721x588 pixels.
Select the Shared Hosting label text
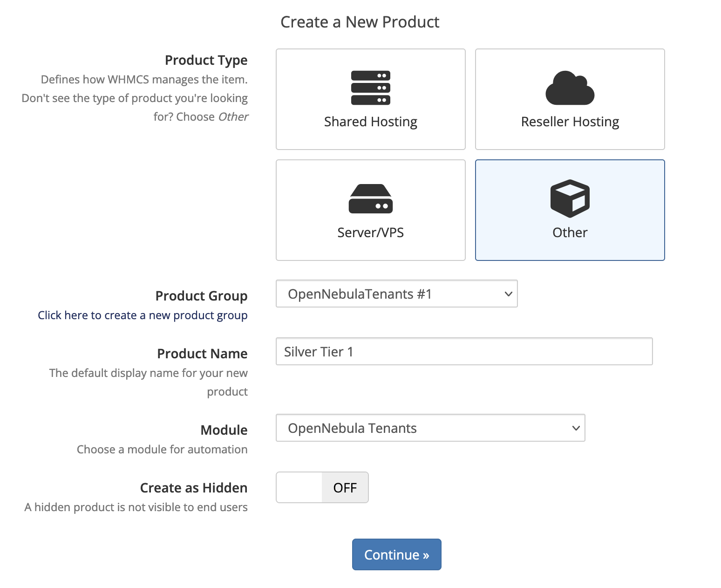370,122
